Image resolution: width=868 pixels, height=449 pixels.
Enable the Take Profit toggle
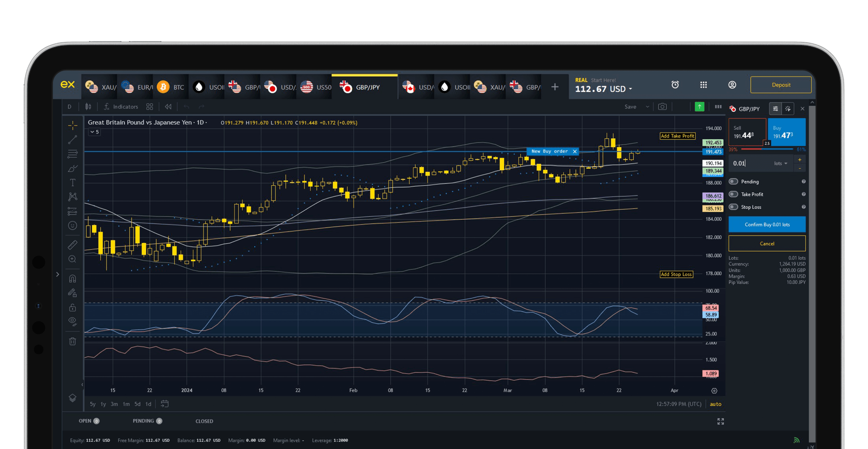[x=734, y=194]
